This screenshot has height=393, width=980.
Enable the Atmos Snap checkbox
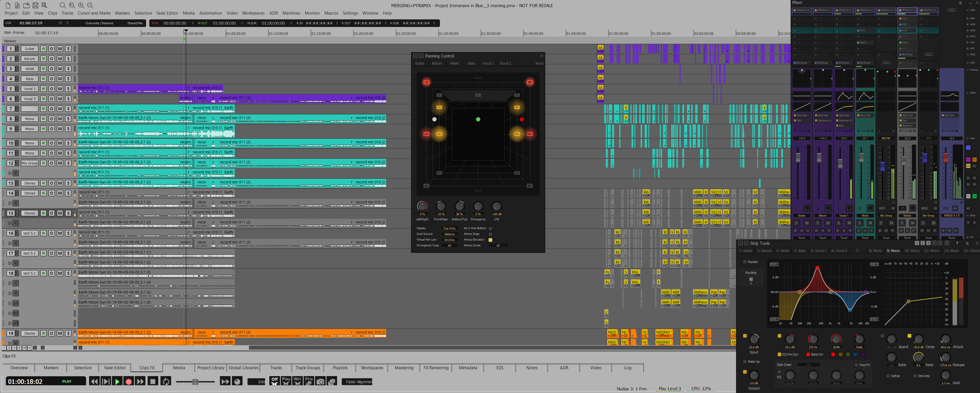tap(490, 234)
